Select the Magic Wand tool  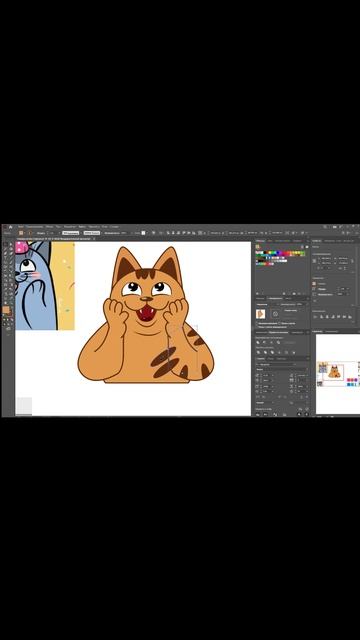5,249
